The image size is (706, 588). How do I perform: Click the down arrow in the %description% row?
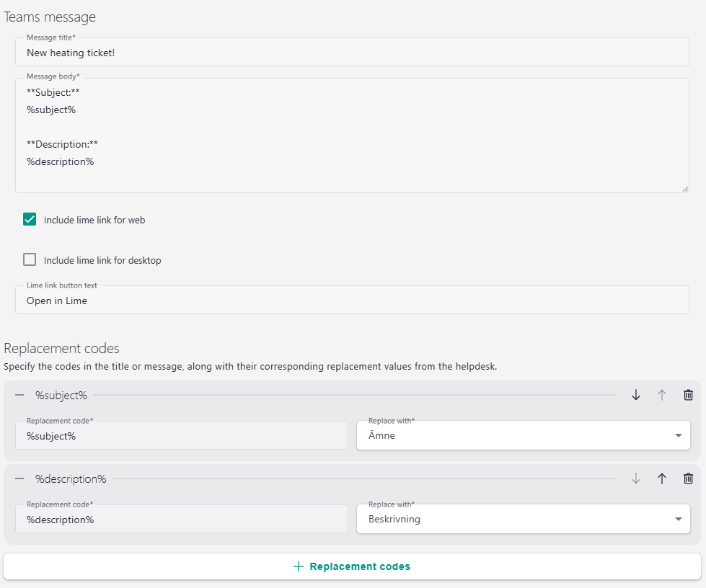pos(636,478)
